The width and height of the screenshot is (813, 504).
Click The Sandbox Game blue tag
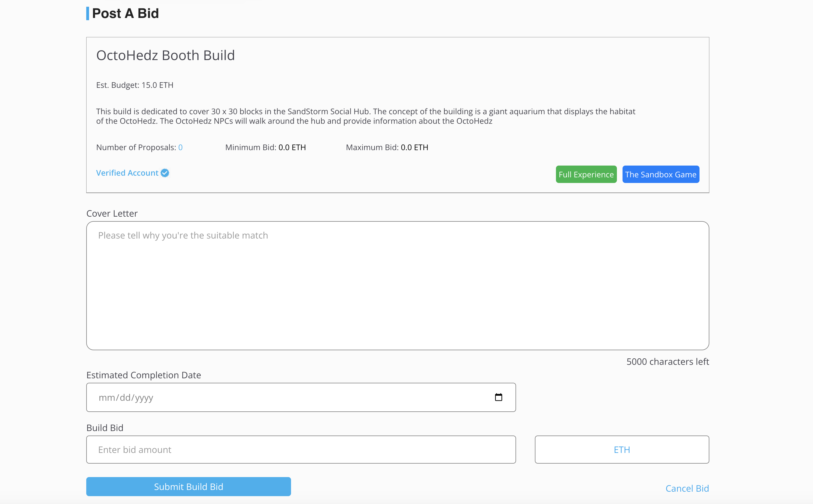(660, 174)
